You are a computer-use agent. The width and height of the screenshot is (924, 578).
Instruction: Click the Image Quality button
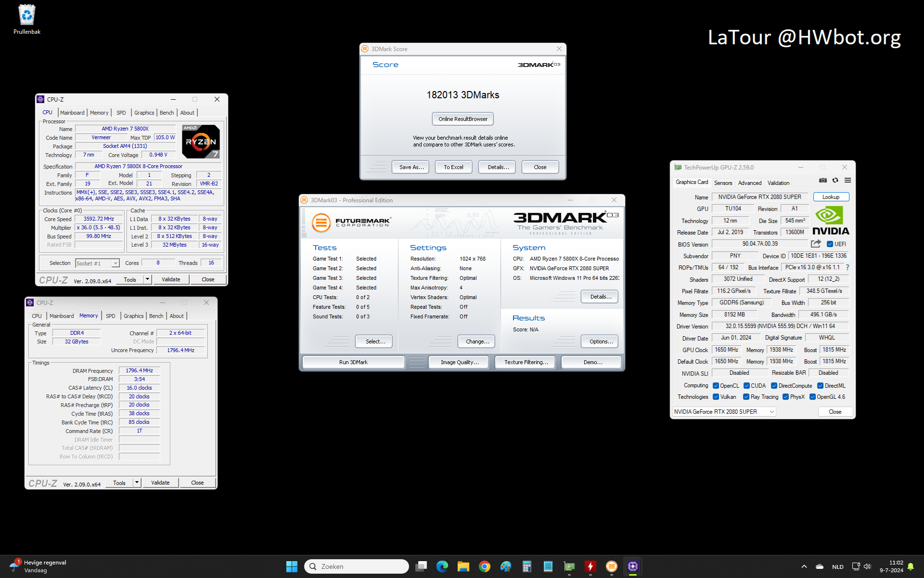coord(460,362)
